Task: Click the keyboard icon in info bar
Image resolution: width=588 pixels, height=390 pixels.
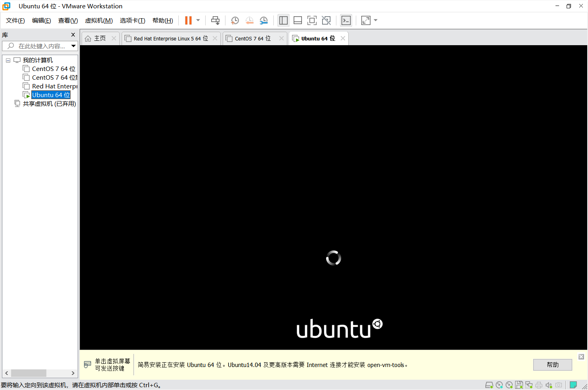Action: tap(88, 365)
